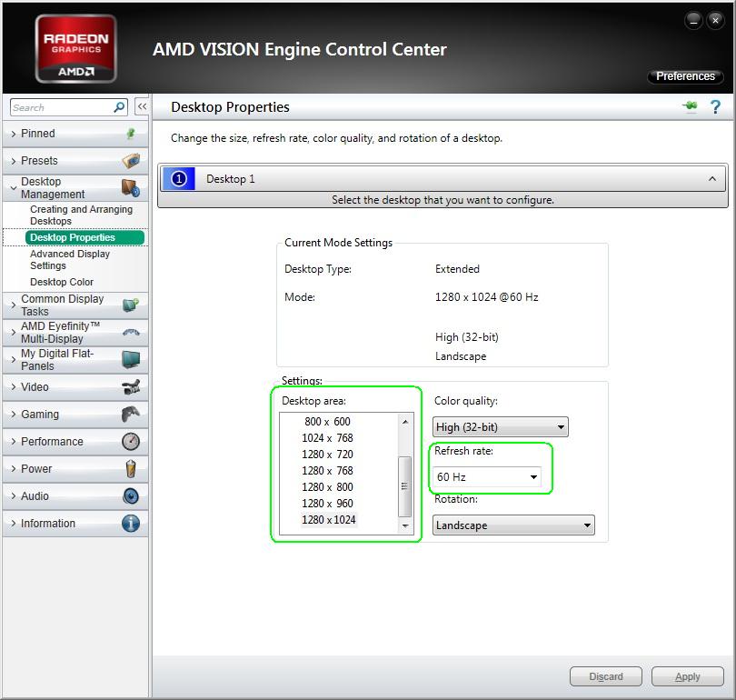This screenshot has width=736, height=700.
Task: Open the Refresh rate dropdown
Action: pos(487,477)
